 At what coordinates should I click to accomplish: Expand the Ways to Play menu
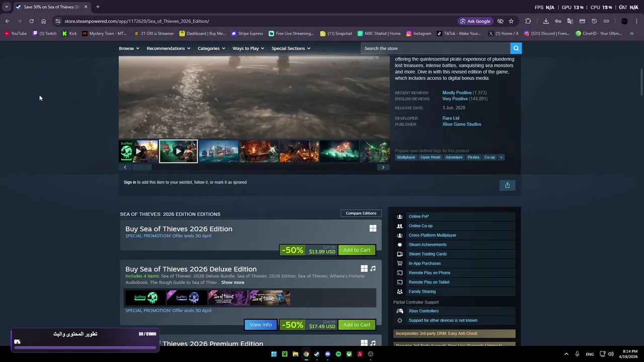pyautogui.click(x=249, y=48)
